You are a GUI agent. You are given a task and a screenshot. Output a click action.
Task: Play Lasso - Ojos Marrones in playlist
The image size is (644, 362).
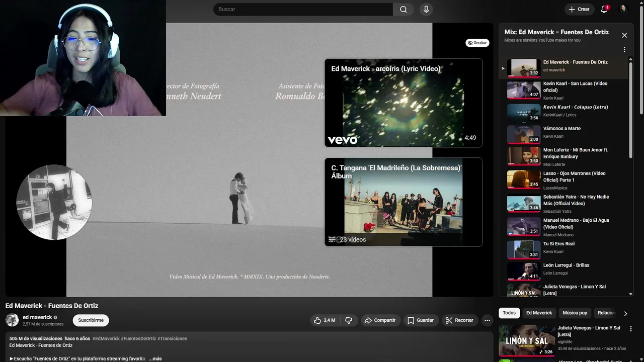563,180
